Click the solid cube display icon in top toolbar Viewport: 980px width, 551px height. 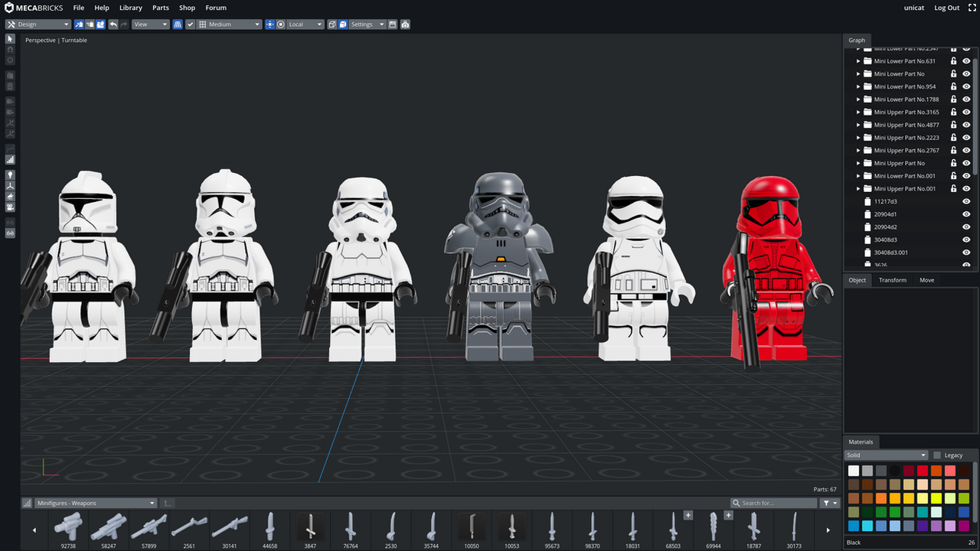tap(343, 24)
